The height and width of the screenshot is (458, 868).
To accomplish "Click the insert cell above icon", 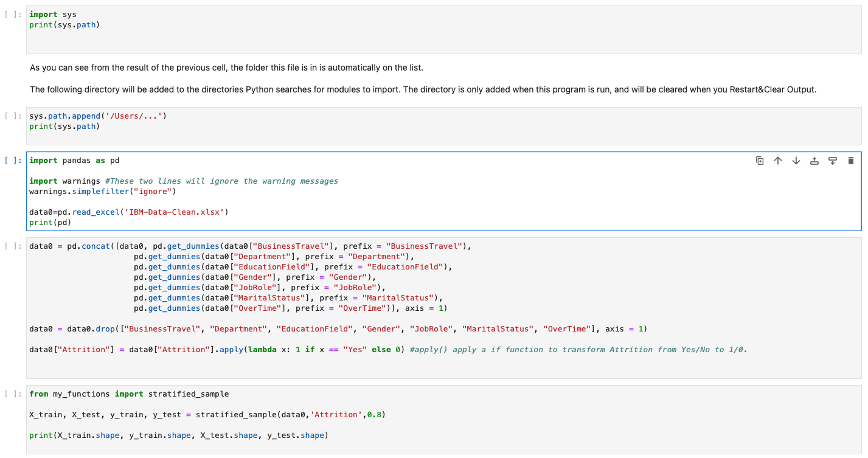I will tap(814, 161).
